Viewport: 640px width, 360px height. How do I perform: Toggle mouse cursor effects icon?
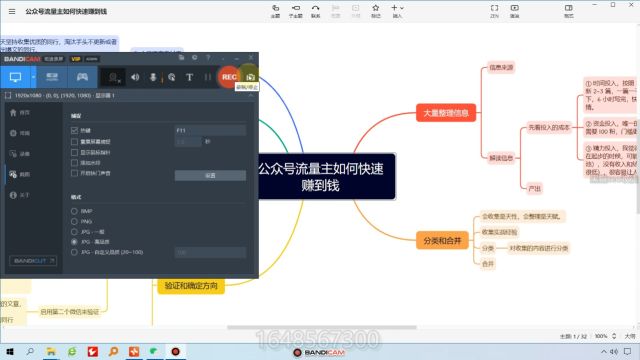pos(172,77)
